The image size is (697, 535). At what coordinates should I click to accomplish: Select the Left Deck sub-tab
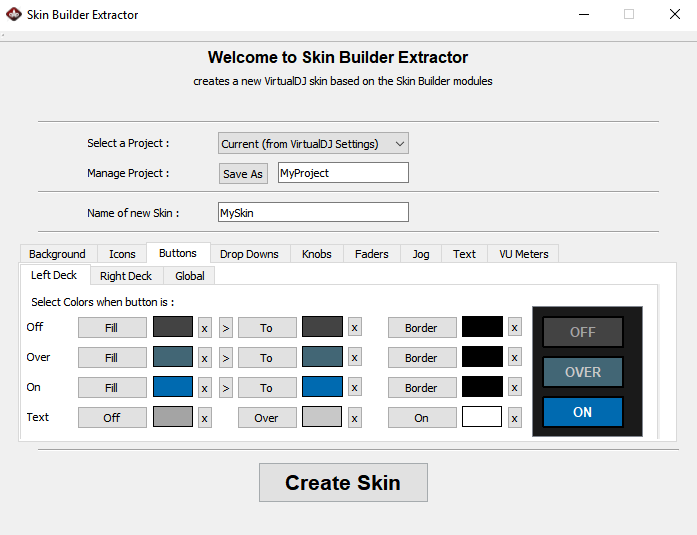coord(54,275)
